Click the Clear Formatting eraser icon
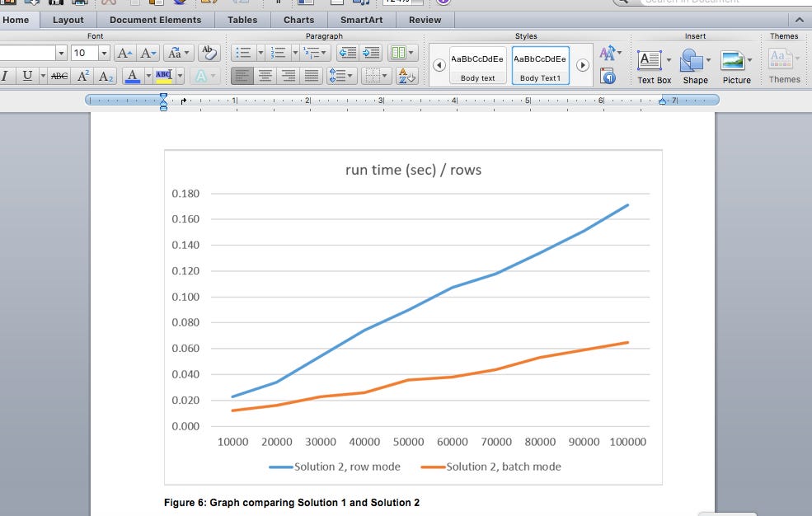The width and height of the screenshot is (812, 516). click(x=209, y=53)
